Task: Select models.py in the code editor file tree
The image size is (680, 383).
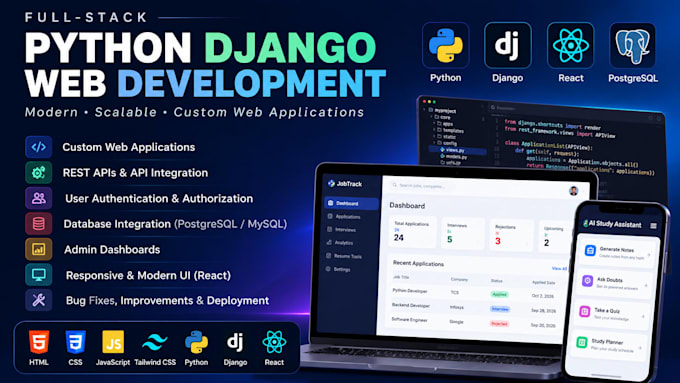Action: [x=454, y=157]
